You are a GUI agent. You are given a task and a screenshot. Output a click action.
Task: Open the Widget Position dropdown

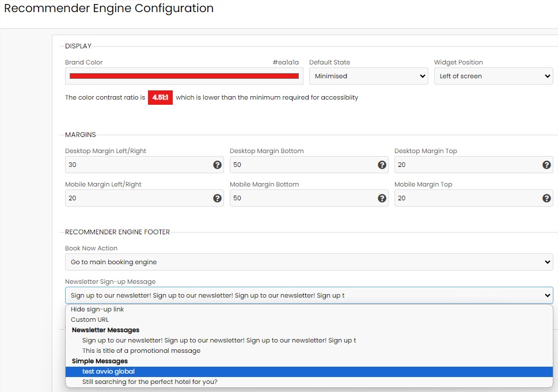click(x=494, y=76)
